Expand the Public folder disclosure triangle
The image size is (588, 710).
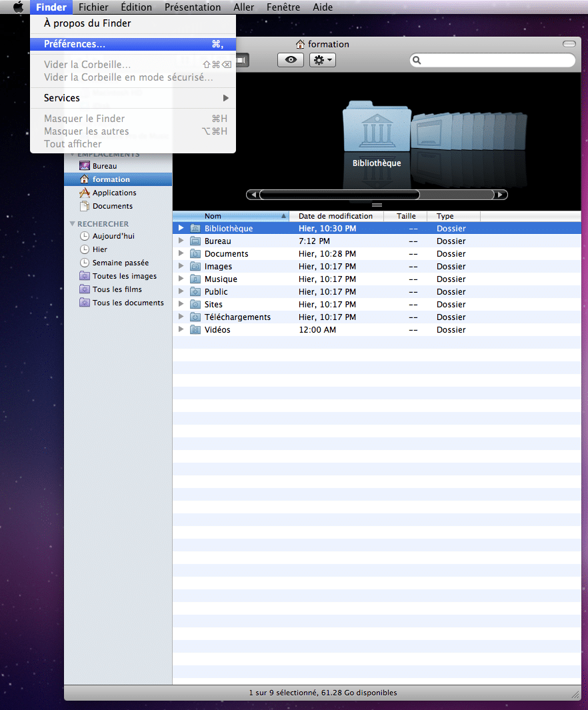point(181,291)
